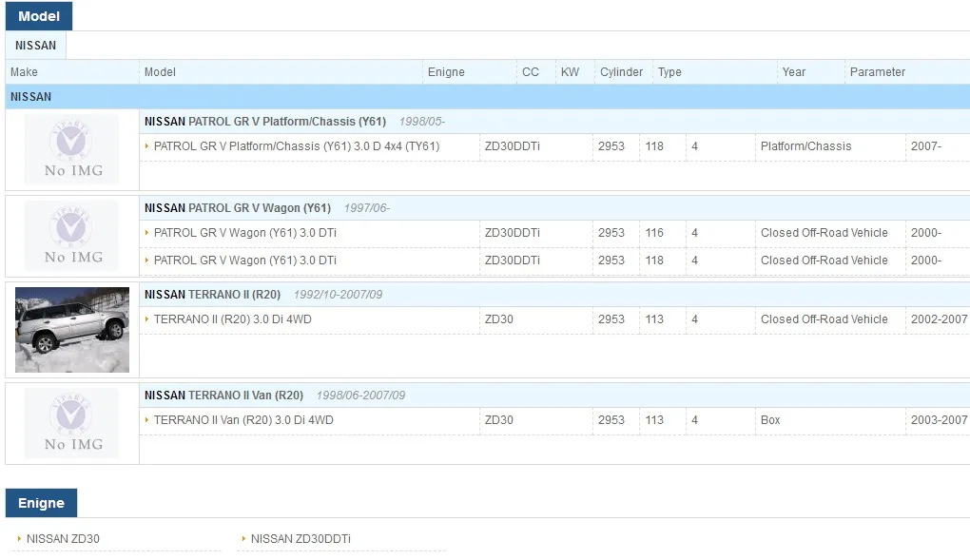The width and height of the screenshot is (970, 560).
Task: Open TERRANO II Van (R20) 3.0 Di 4WD link
Action: [x=243, y=420]
